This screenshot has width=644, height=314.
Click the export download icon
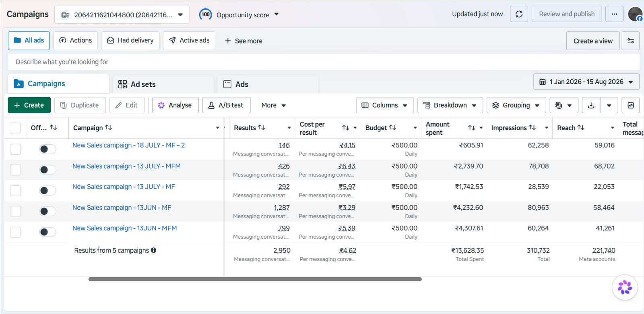591,105
